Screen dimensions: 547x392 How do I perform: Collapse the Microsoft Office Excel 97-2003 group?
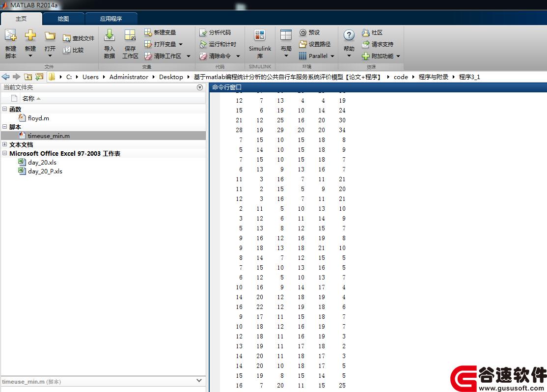(4, 153)
